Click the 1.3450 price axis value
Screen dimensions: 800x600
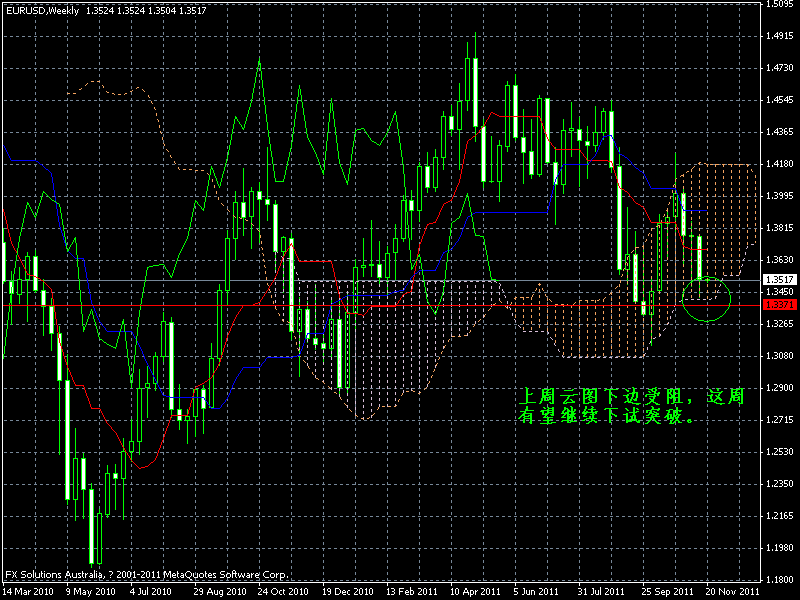[780, 292]
